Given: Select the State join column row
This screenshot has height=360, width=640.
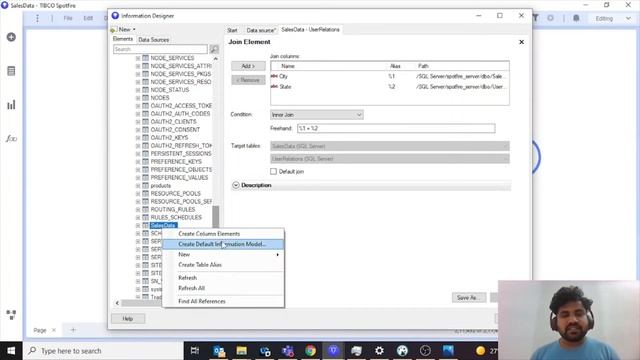Looking at the screenshot, I should [390, 87].
